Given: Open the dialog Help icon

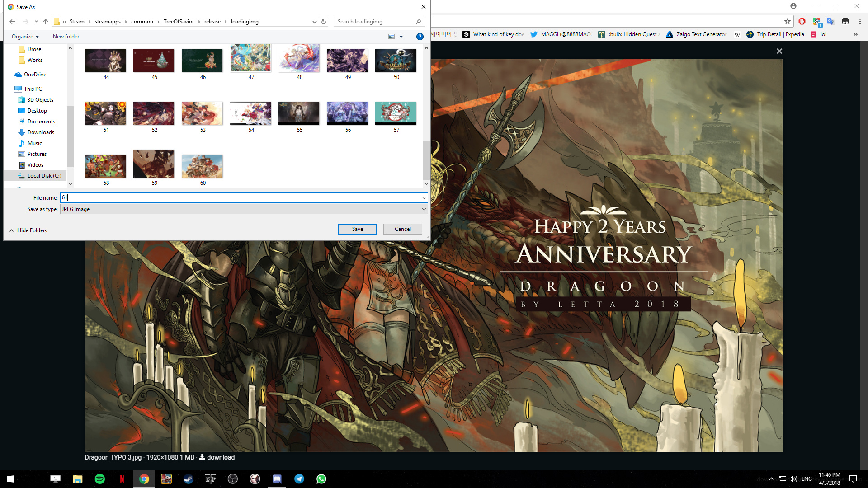Looking at the screenshot, I should pos(420,37).
